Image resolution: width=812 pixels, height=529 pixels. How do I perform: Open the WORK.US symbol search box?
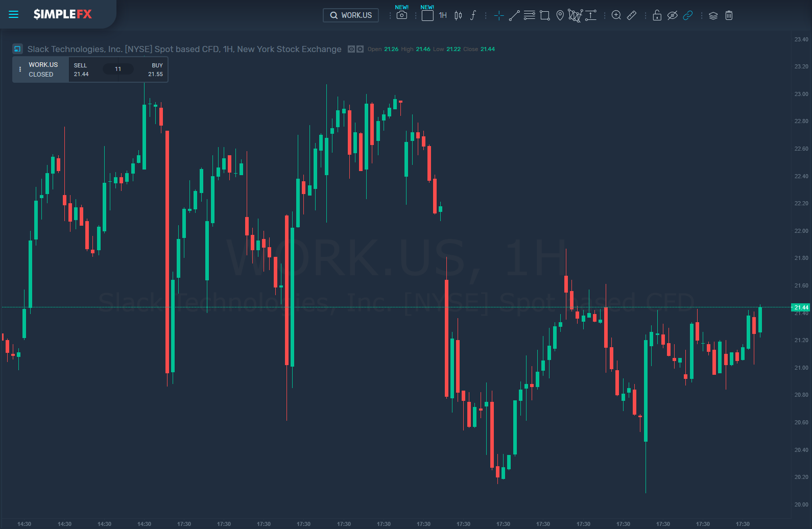(351, 15)
